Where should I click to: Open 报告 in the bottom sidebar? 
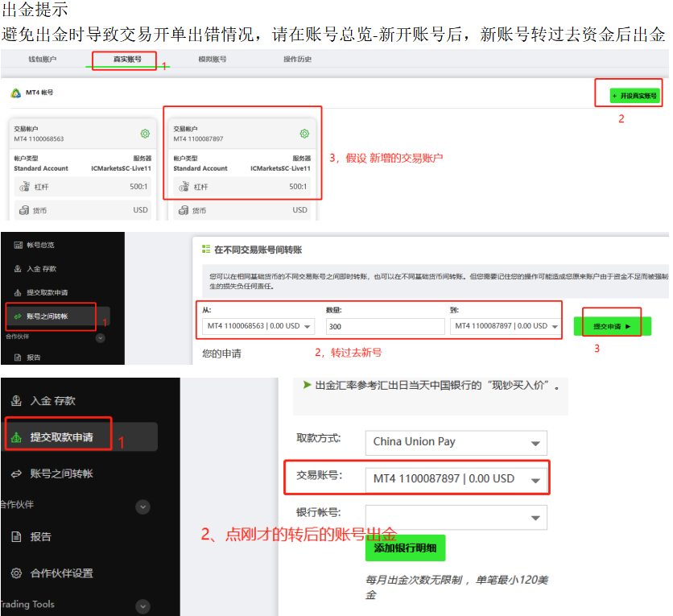(41, 536)
